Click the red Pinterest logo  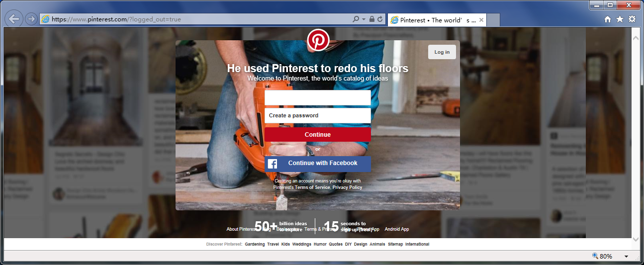pyautogui.click(x=318, y=40)
